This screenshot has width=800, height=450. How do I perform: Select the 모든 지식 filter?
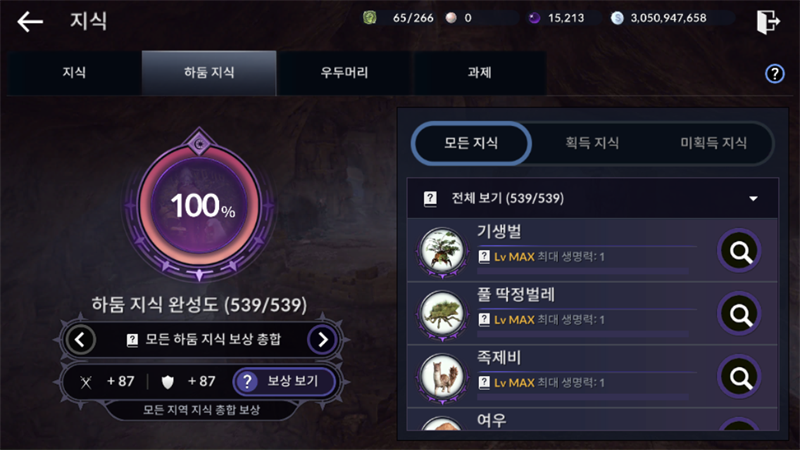(x=471, y=143)
